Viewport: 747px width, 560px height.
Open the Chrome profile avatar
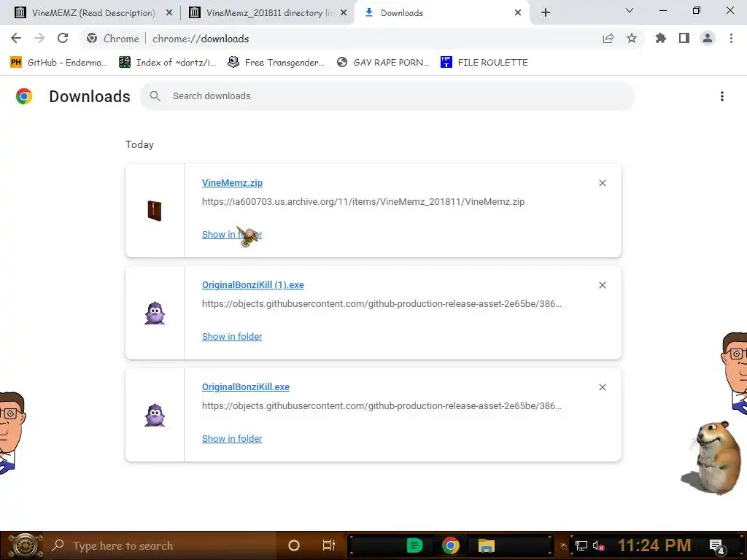708,38
